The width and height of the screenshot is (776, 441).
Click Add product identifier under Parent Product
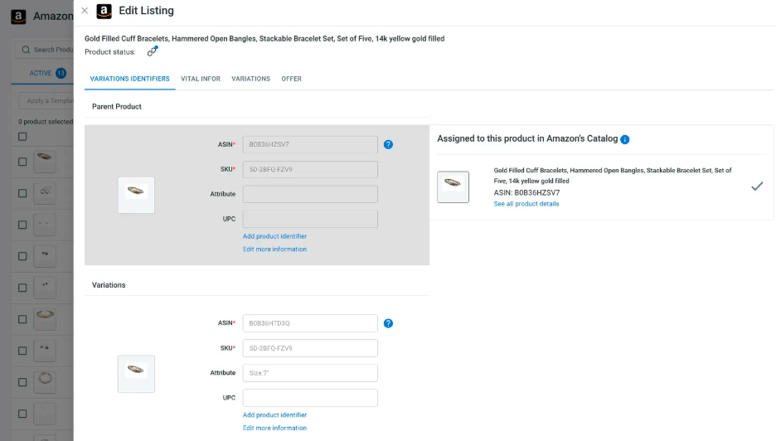tap(275, 236)
